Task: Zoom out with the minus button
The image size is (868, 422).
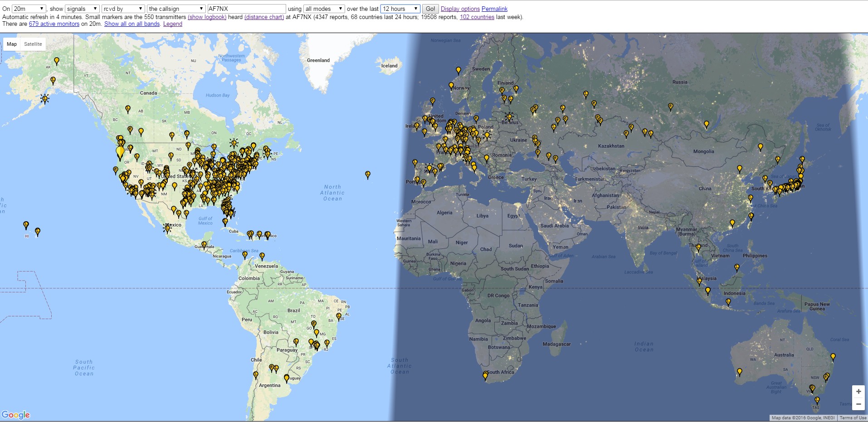Action: point(858,404)
